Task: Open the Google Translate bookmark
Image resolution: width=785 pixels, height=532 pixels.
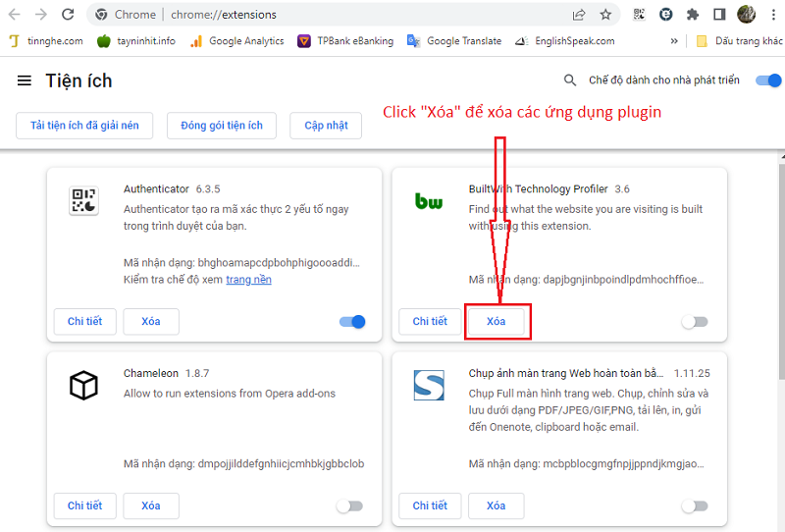Action: tap(454, 41)
